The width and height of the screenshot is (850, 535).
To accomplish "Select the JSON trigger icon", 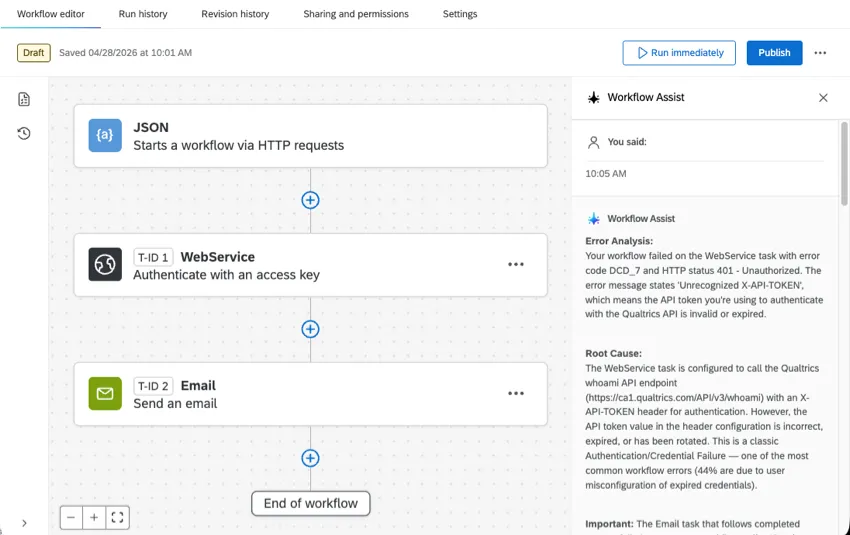I will [105, 136].
